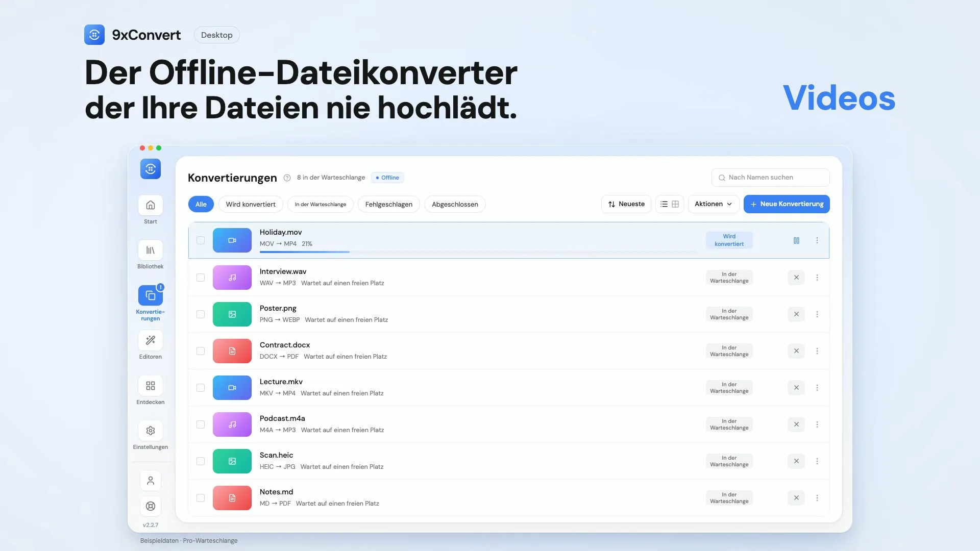
Task: Open more options for Poster.png
Action: (817, 314)
